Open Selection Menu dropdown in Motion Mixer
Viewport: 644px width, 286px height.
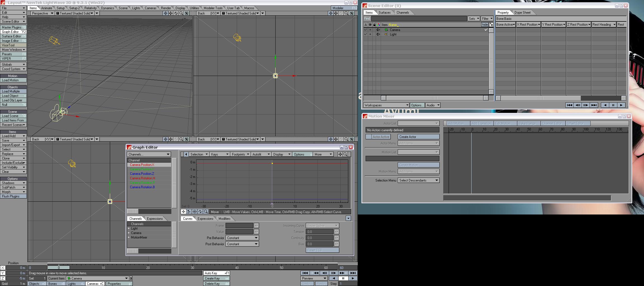[418, 180]
